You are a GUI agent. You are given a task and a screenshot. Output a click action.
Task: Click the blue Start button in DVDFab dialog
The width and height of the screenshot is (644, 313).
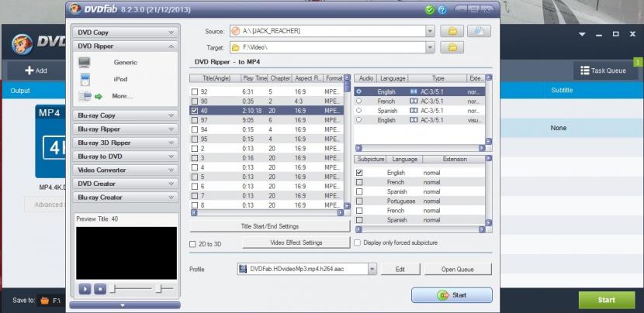click(x=452, y=295)
